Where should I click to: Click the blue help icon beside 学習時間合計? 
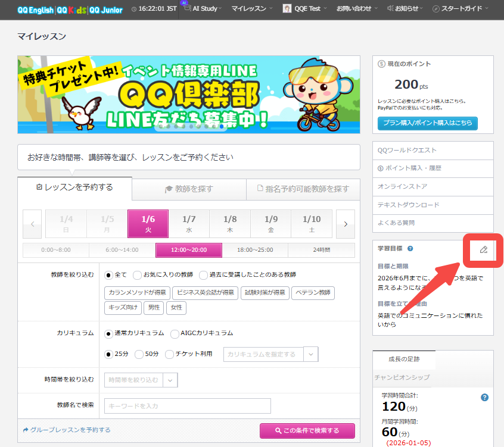[484, 397]
